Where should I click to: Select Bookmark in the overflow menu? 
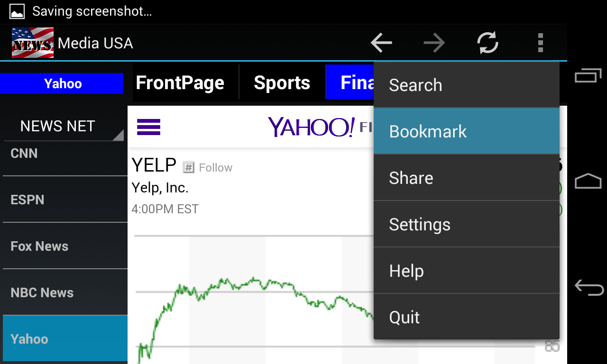click(466, 131)
